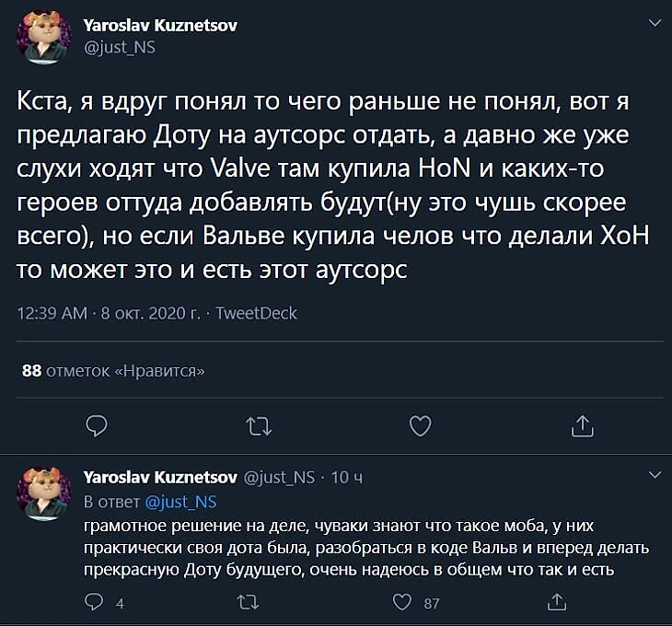The width and height of the screenshot is (672, 626).
Task: Click the author name on the reply tweet
Action: (x=160, y=477)
